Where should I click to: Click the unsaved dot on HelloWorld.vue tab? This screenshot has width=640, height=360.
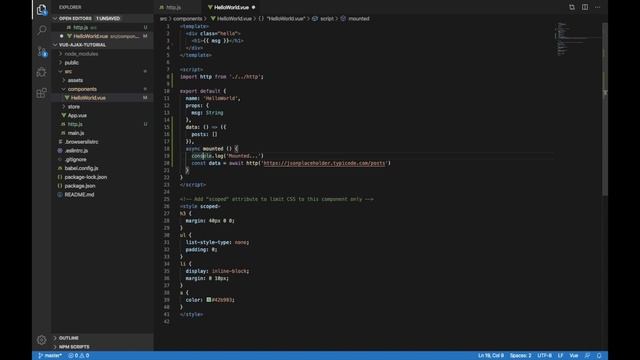click(x=253, y=7)
